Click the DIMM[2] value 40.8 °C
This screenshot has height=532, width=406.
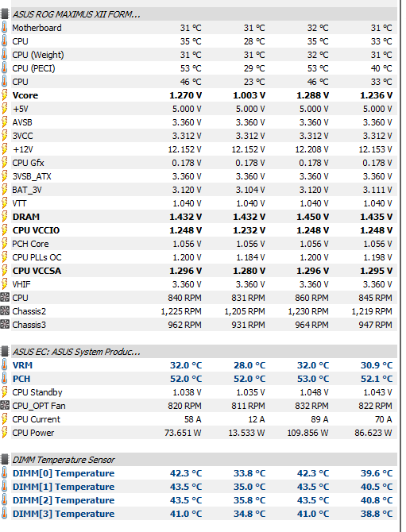tap(376, 500)
